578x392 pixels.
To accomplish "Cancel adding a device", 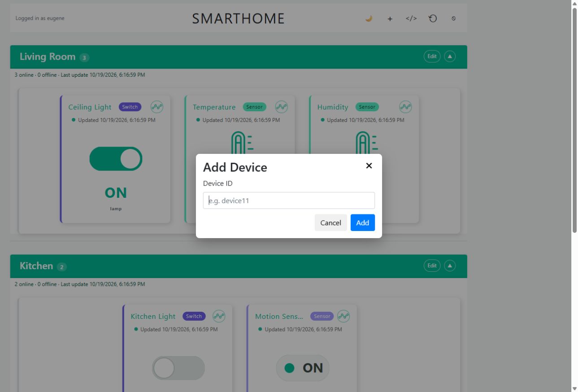I will [331, 223].
